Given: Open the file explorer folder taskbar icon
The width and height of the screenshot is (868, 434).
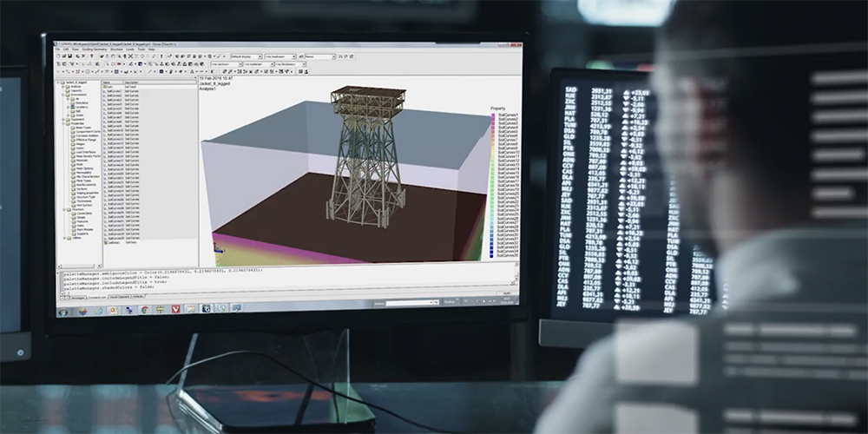Looking at the screenshot, I should (190, 308).
